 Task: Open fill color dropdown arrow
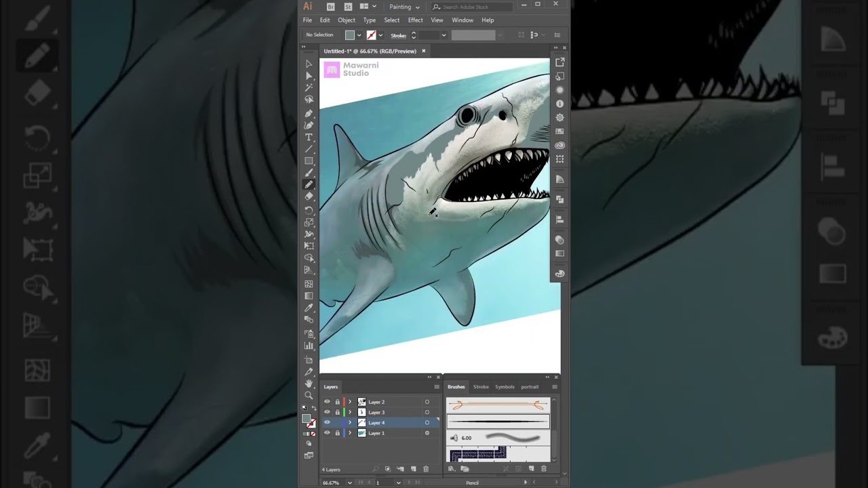359,35
